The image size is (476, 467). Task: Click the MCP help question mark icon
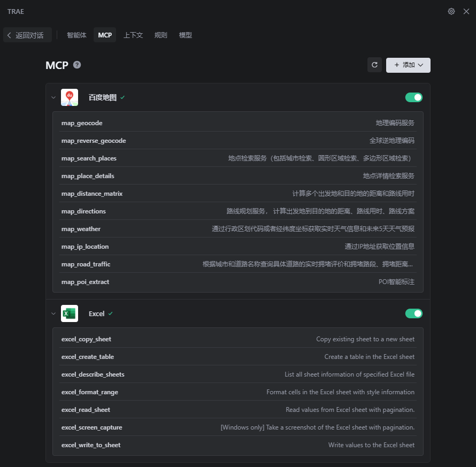77,65
